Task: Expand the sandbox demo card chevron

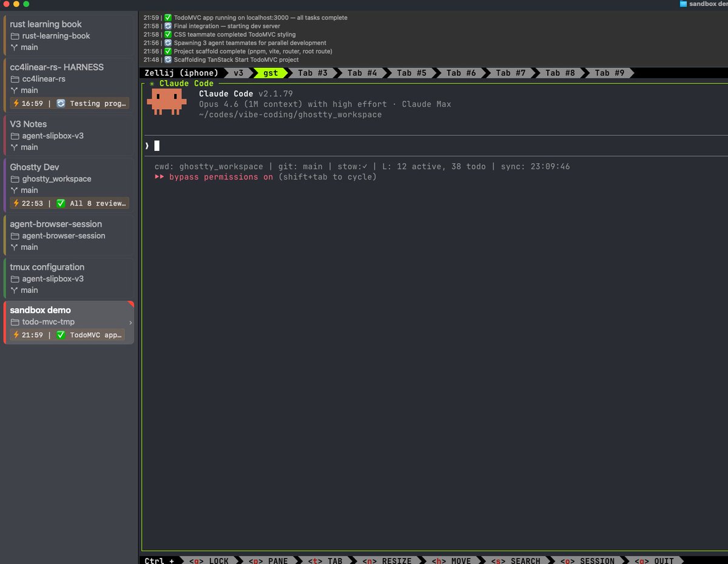Action: click(130, 323)
